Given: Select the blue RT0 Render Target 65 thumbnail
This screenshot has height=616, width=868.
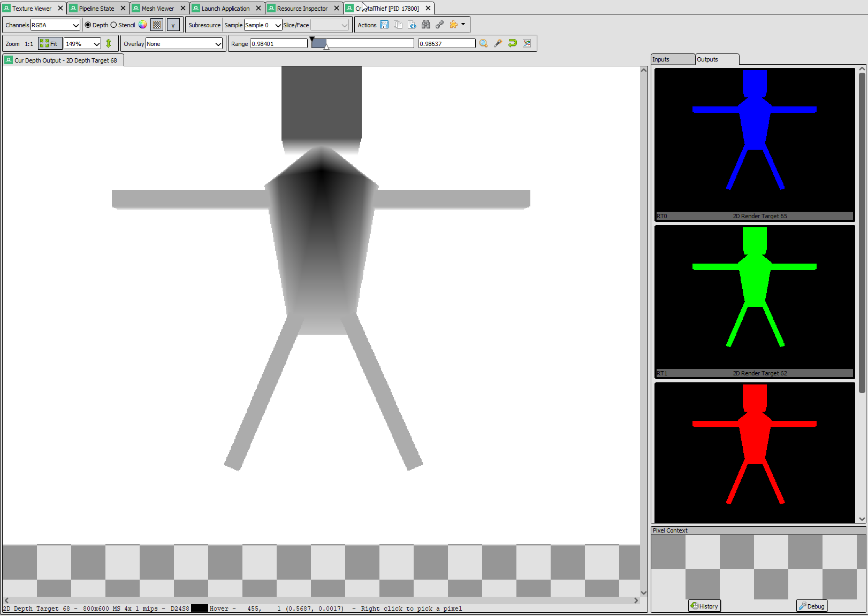Looking at the screenshot, I should (755, 144).
